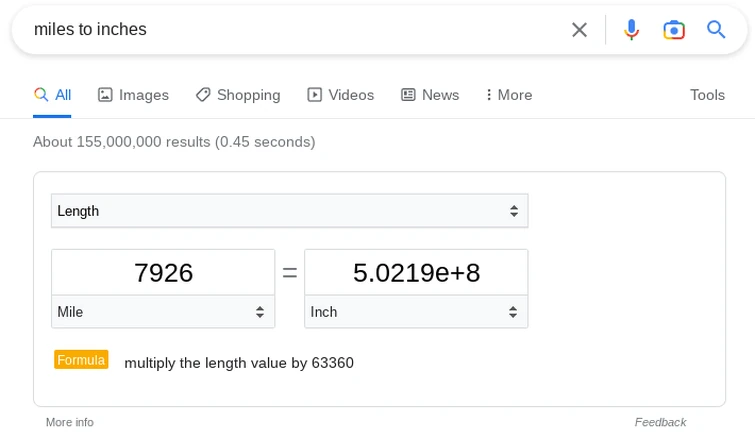Click the input field showing 7926
Image resolution: width=755 pixels, height=438 pixels.
[163, 273]
